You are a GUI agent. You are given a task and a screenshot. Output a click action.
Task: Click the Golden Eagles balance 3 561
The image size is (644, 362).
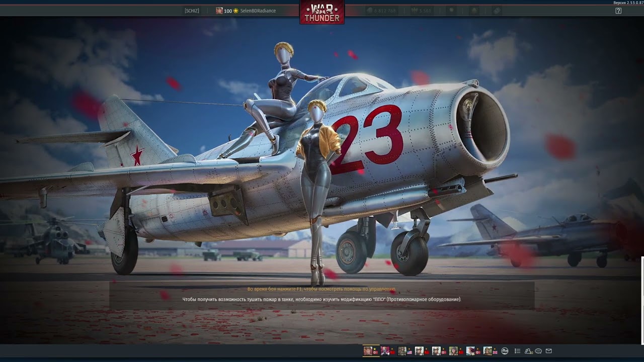(x=422, y=11)
